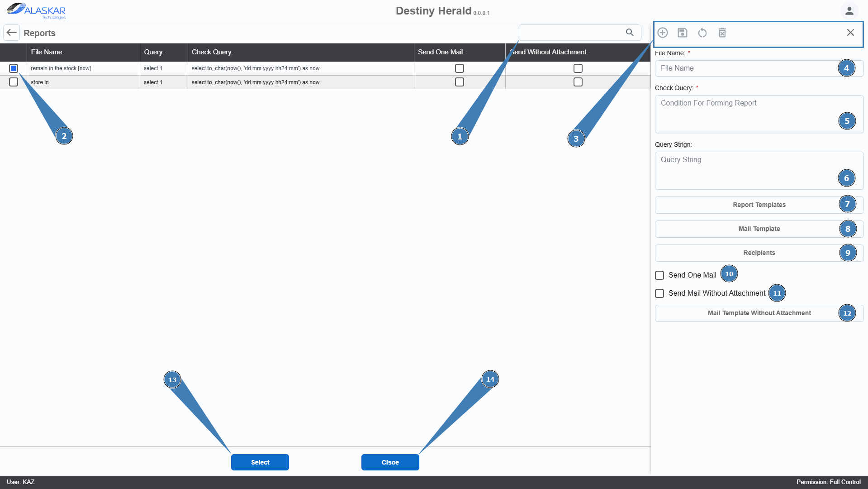Image resolution: width=868 pixels, height=489 pixels.
Task: Click 'User: KAZ' in status bar
Action: [x=20, y=482]
